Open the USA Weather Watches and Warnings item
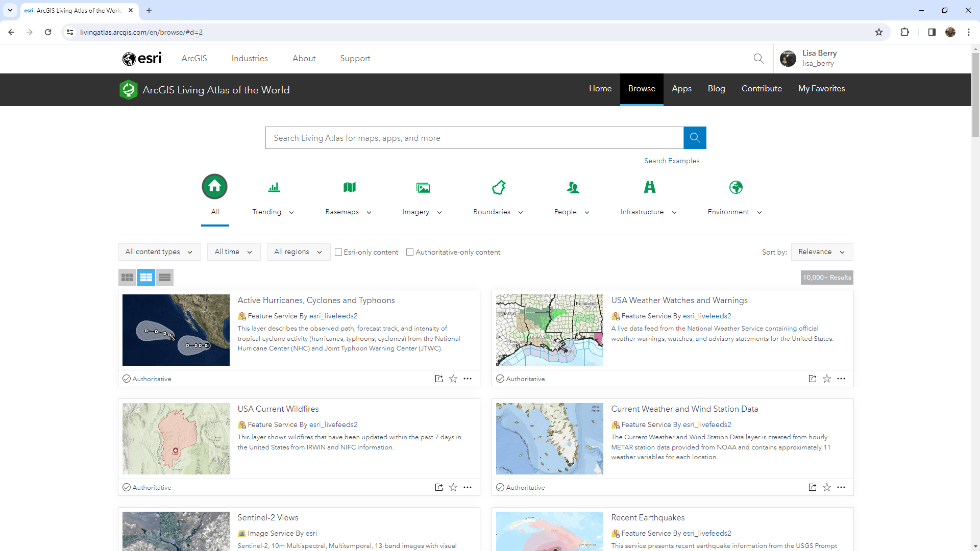 point(679,300)
